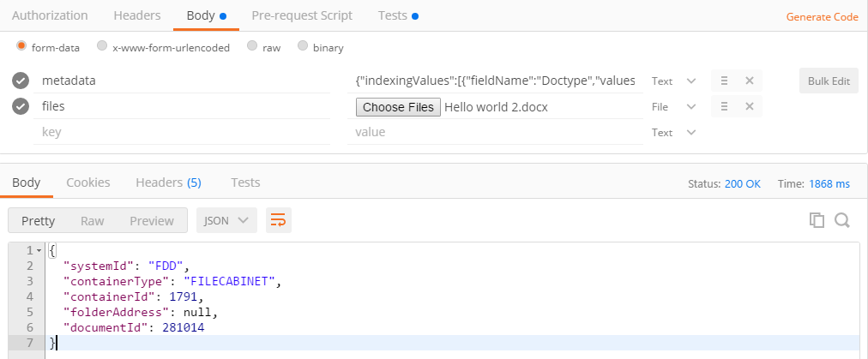Image resolution: width=868 pixels, height=359 pixels.
Task: Copy the response body to clipboard
Action: point(817,220)
